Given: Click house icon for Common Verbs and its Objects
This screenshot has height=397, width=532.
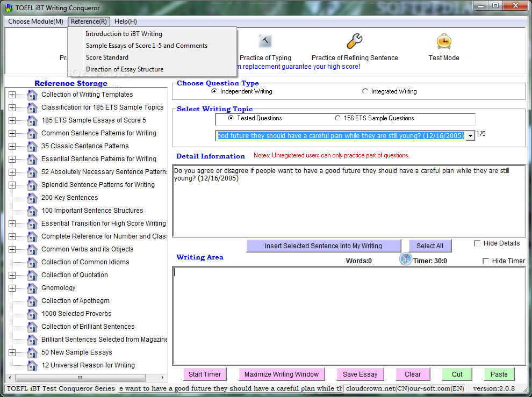Looking at the screenshot, I should 32,249.
